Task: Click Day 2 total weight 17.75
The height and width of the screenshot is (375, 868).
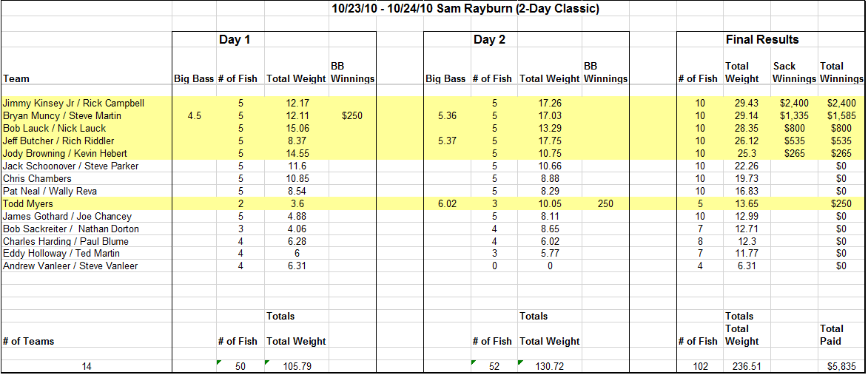Action: pyautogui.click(x=550, y=141)
